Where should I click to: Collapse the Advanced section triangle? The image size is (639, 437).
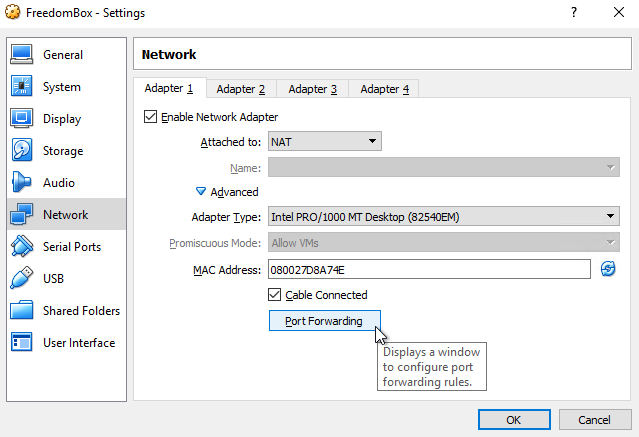201,191
